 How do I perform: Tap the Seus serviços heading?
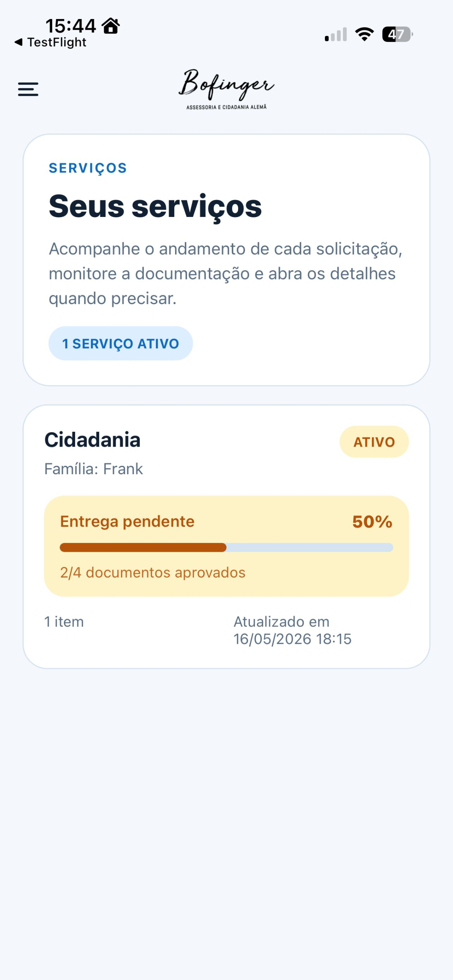pyautogui.click(x=155, y=207)
